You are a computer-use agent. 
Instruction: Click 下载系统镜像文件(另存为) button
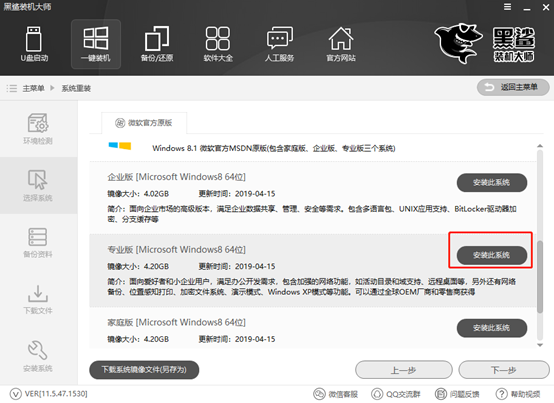pos(144,370)
